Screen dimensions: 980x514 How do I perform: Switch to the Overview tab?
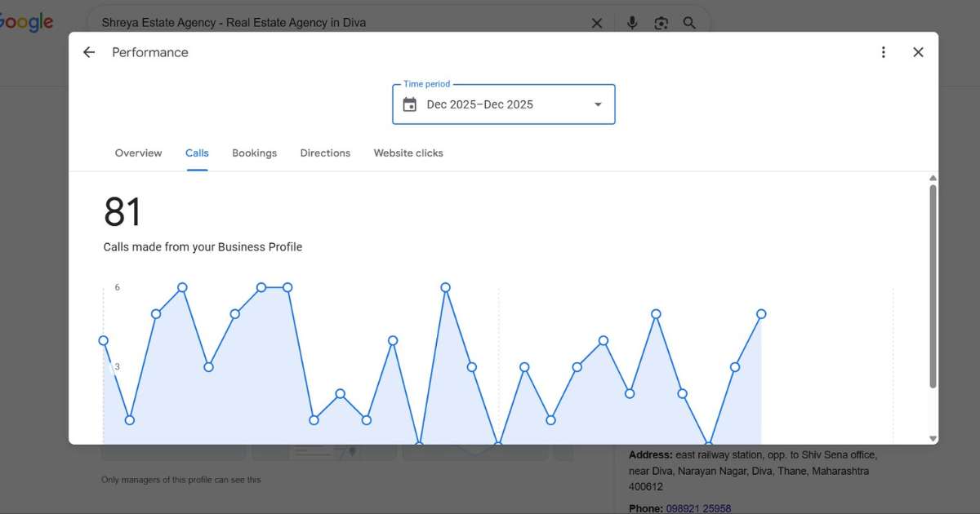tap(138, 153)
